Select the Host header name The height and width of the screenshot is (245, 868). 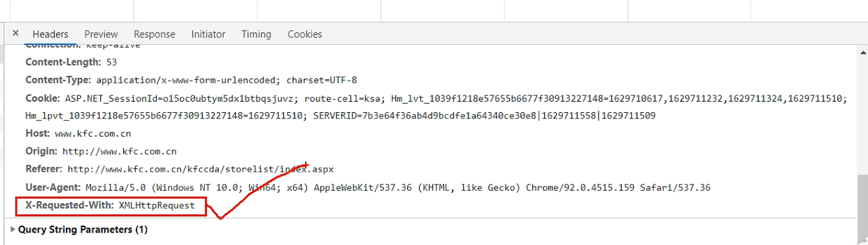[37, 133]
